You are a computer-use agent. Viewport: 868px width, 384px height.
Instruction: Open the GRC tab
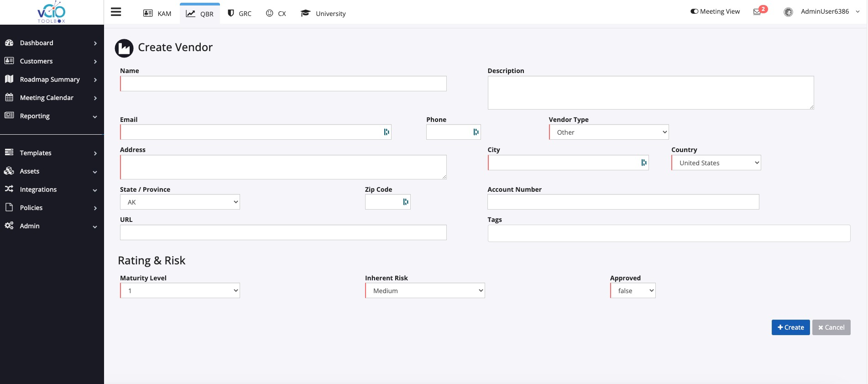point(240,13)
